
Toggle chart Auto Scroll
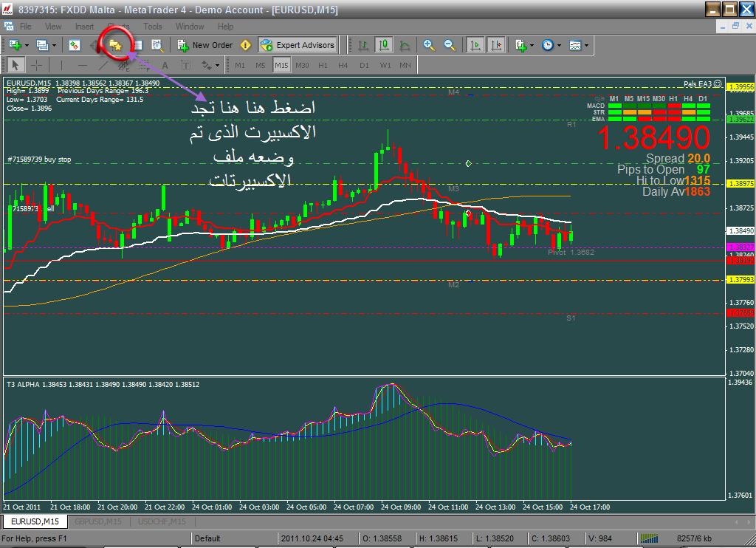pyautogui.click(x=475, y=45)
